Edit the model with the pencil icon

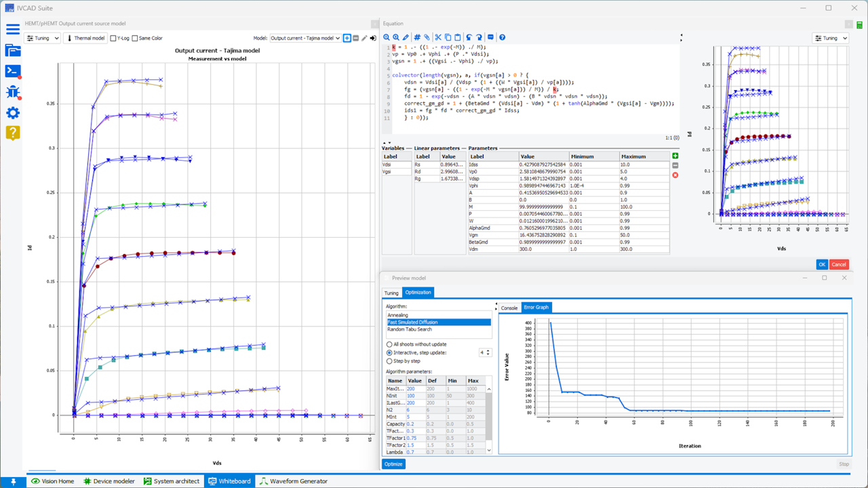[364, 38]
